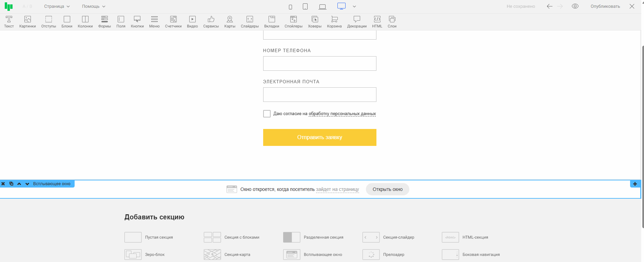This screenshot has width=644, height=262.
Task: Add a Секция-карта
Action: [227, 255]
